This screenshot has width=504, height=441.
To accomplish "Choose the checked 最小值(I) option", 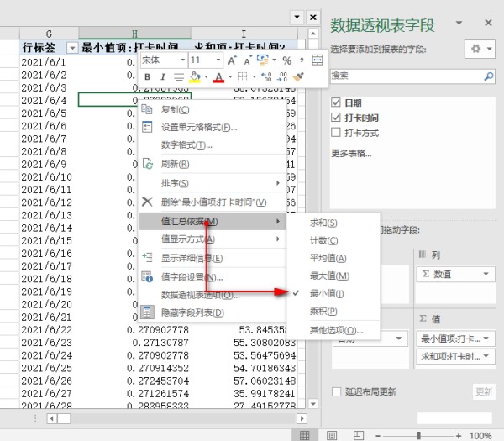I will pos(333,293).
